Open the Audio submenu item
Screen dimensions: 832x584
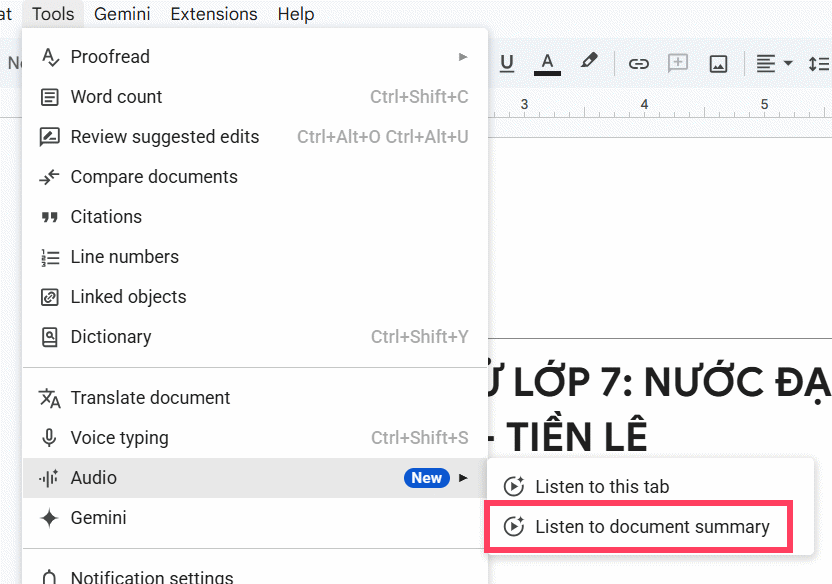click(x=255, y=478)
